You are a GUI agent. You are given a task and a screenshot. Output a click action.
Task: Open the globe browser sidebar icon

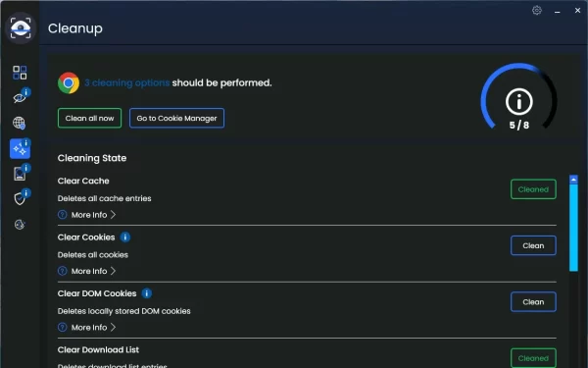(20, 123)
